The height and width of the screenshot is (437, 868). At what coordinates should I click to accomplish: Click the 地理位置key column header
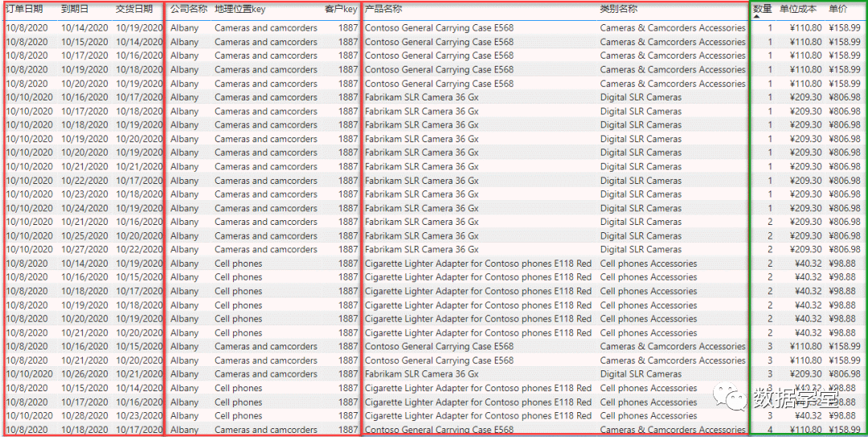coord(240,10)
